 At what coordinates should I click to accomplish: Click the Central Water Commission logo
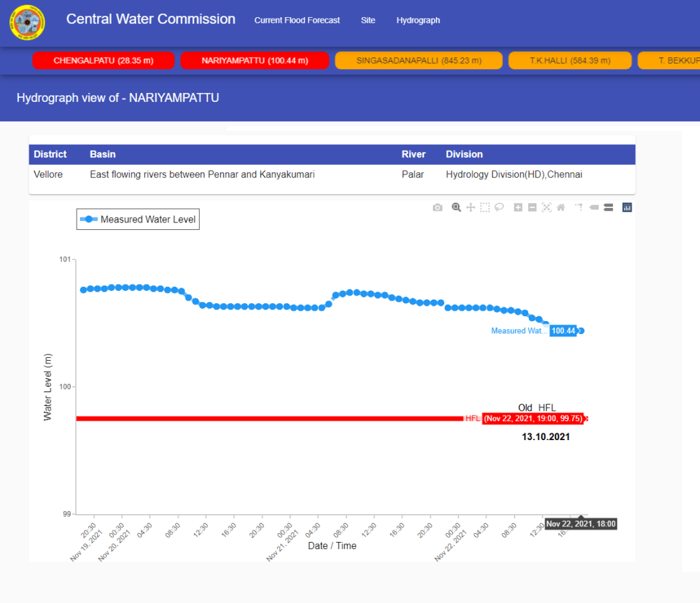(x=27, y=23)
